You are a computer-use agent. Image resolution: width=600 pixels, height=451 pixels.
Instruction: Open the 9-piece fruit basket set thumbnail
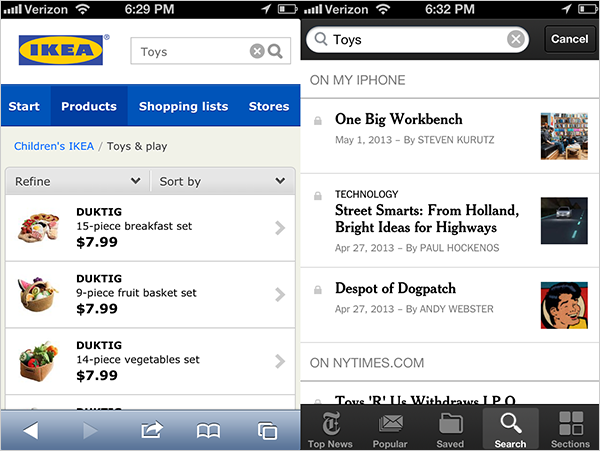[x=38, y=294]
